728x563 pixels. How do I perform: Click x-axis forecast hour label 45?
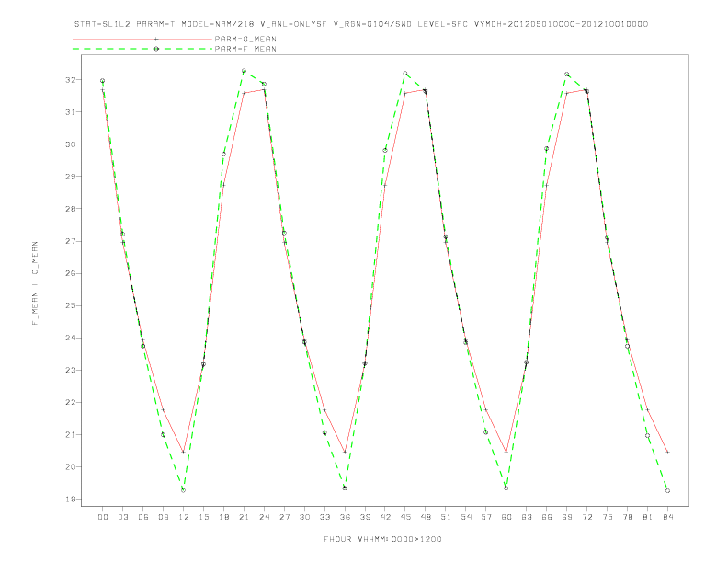(x=405, y=517)
